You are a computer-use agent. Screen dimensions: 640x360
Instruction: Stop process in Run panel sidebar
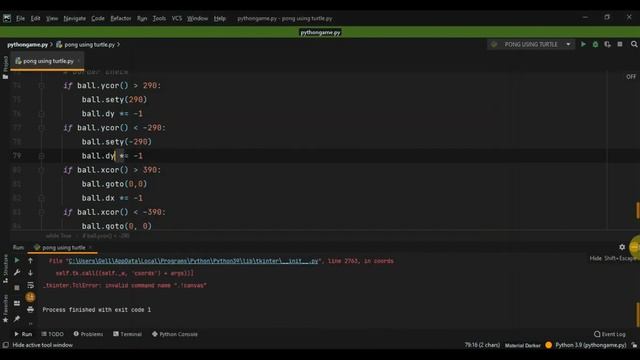point(17,287)
